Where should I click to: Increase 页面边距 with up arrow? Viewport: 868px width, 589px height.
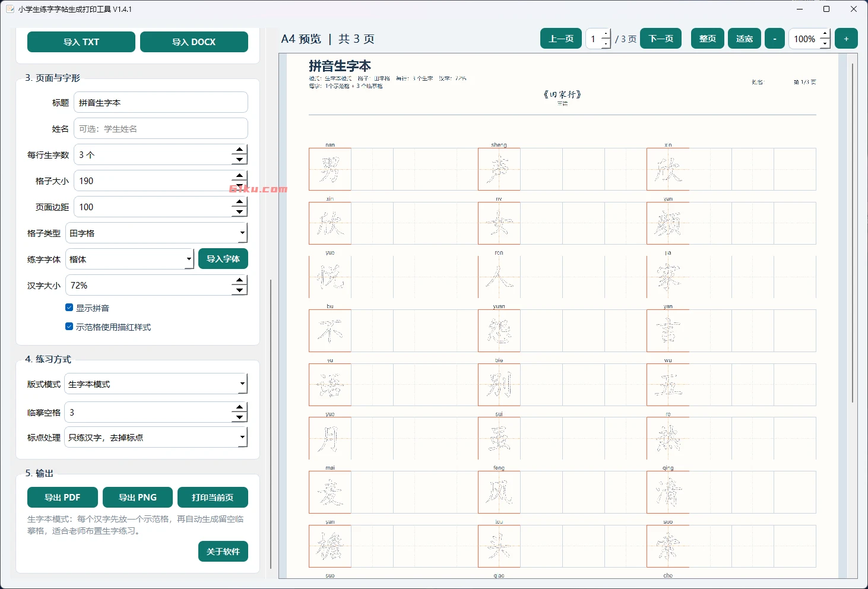(x=239, y=202)
